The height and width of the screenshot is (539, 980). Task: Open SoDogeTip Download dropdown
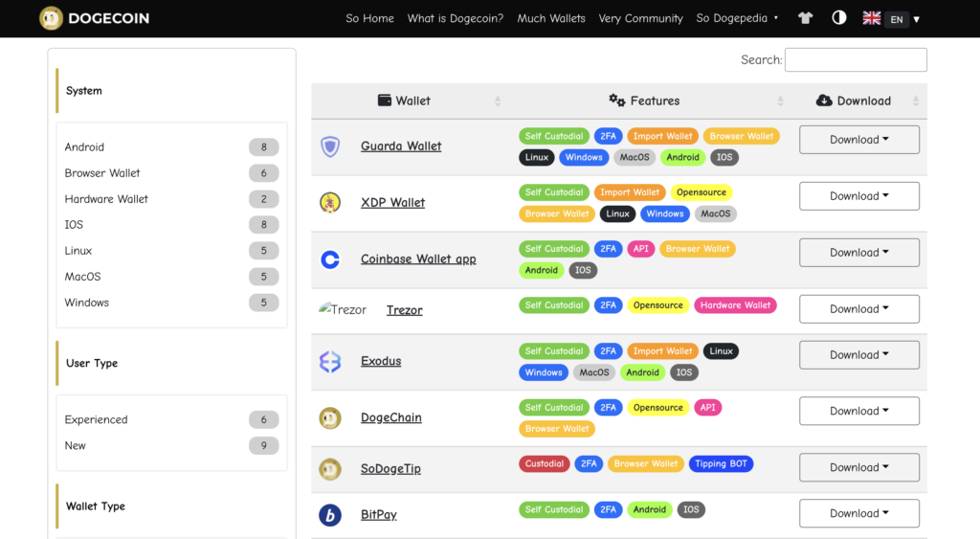click(x=858, y=467)
